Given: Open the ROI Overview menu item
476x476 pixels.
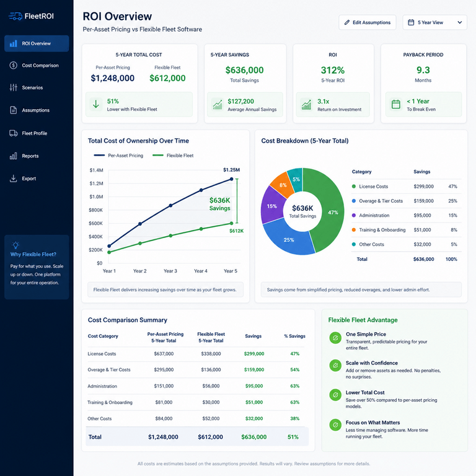Looking at the screenshot, I should (x=37, y=43).
